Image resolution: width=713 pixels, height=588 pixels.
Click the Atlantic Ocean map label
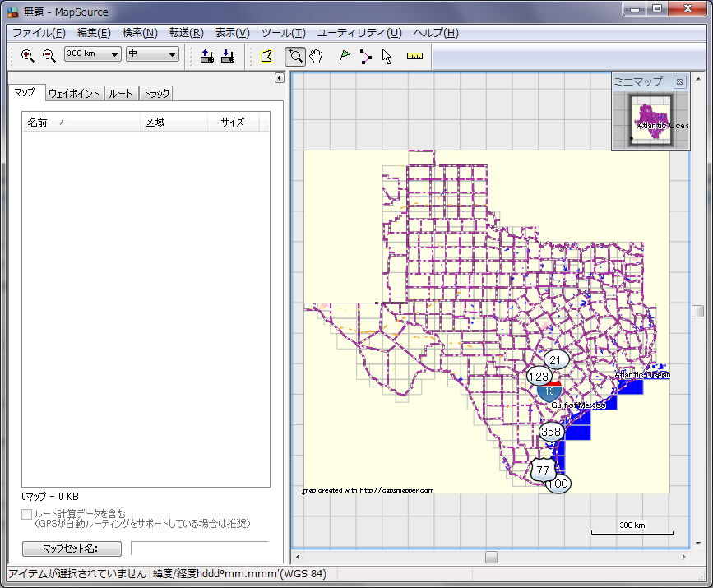642,375
